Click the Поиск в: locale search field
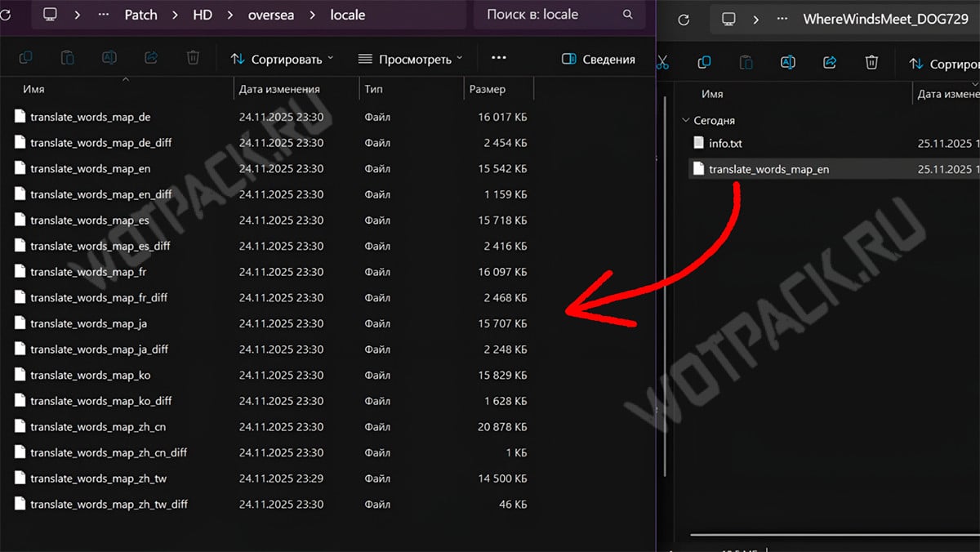The image size is (980, 552). click(x=547, y=15)
